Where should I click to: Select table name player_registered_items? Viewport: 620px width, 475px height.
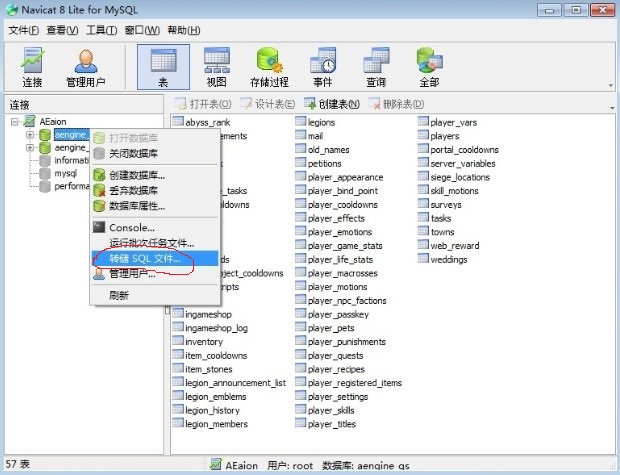point(355,383)
